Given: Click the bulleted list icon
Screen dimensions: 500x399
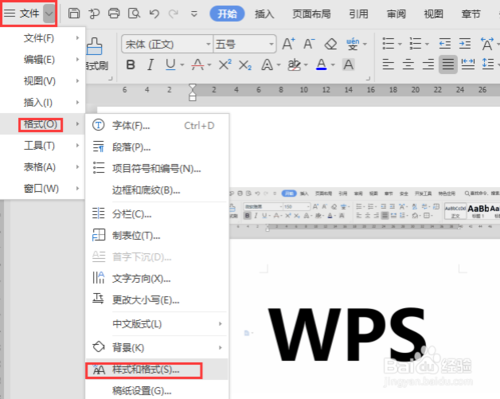Looking at the screenshot, I should pyautogui.click(x=388, y=43).
